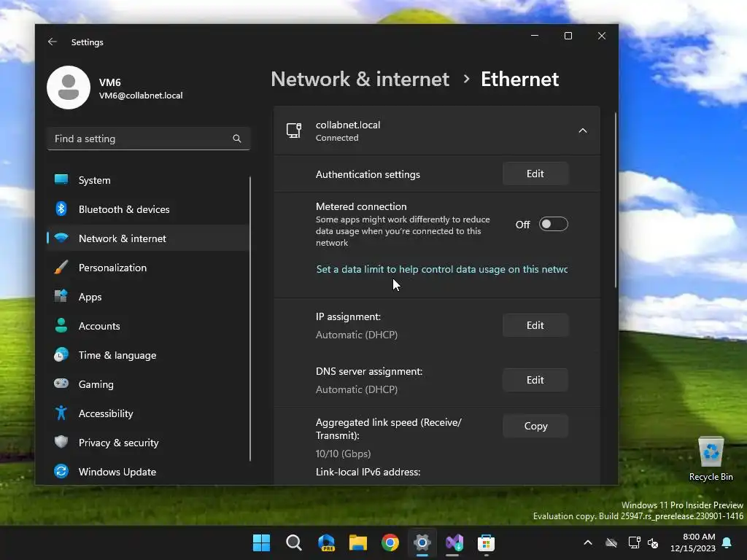
Task: Click the VM6@collabnet.local account text
Action: pyautogui.click(x=141, y=96)
